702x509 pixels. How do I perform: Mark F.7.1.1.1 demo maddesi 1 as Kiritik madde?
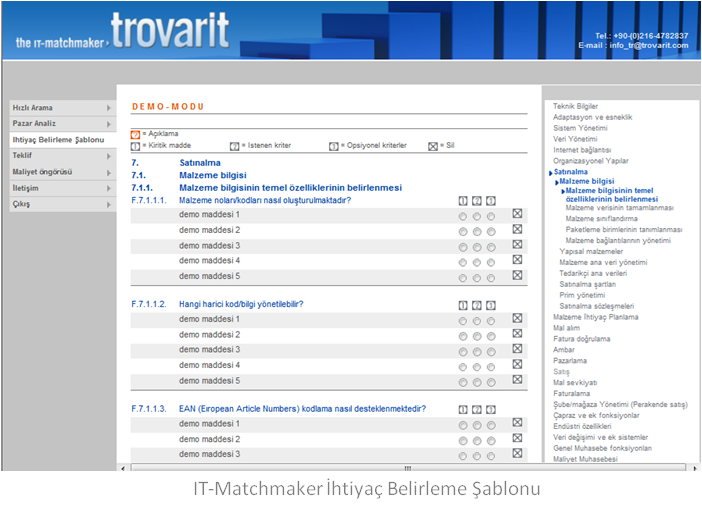(463, 217)
